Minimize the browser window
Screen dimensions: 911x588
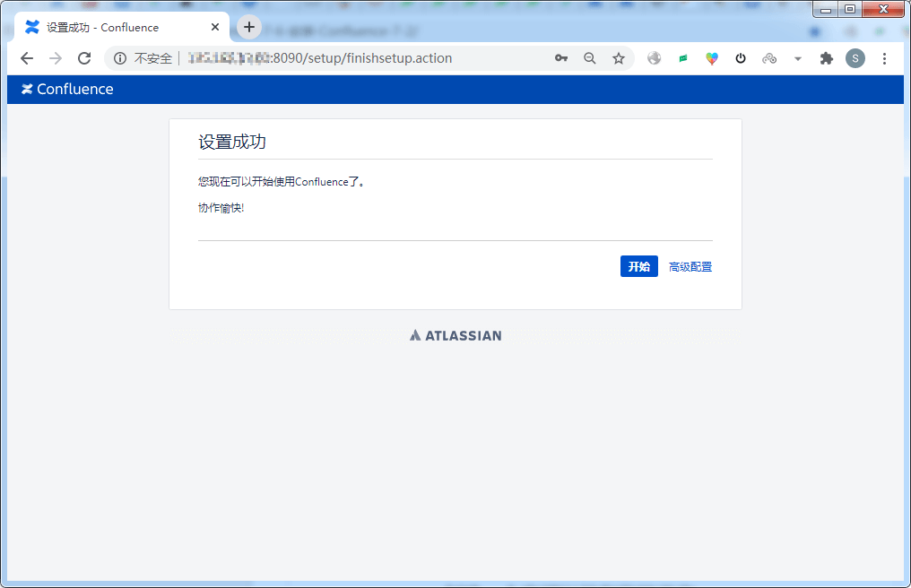[x=825, y=9]
